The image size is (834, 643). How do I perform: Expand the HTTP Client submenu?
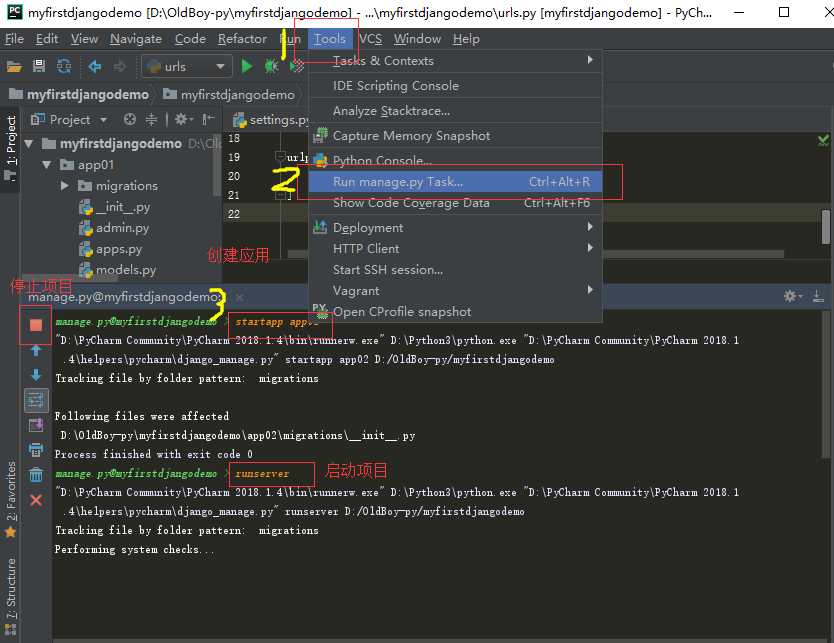[455, 248]
